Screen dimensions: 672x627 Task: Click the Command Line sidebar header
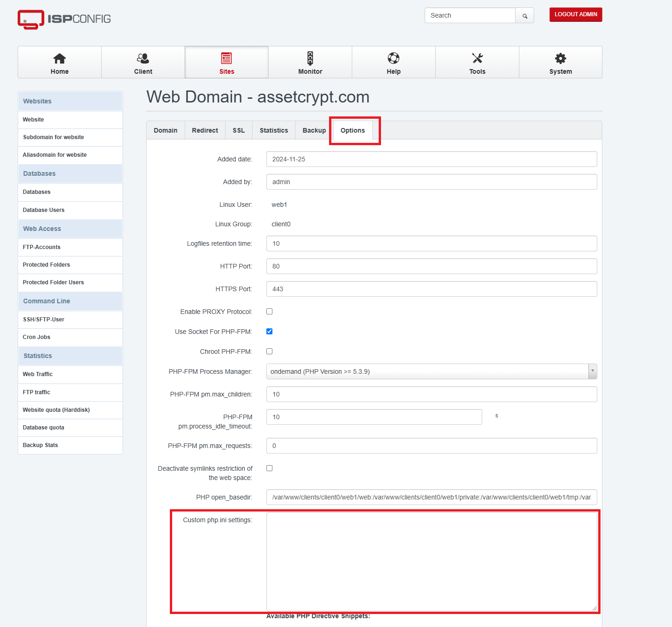pyautogui.click(x=70, y=301)
